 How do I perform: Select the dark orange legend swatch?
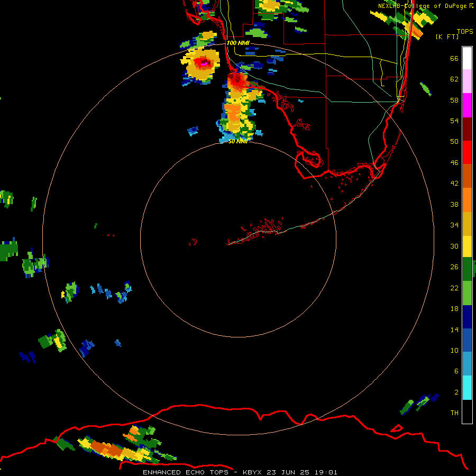467,176
